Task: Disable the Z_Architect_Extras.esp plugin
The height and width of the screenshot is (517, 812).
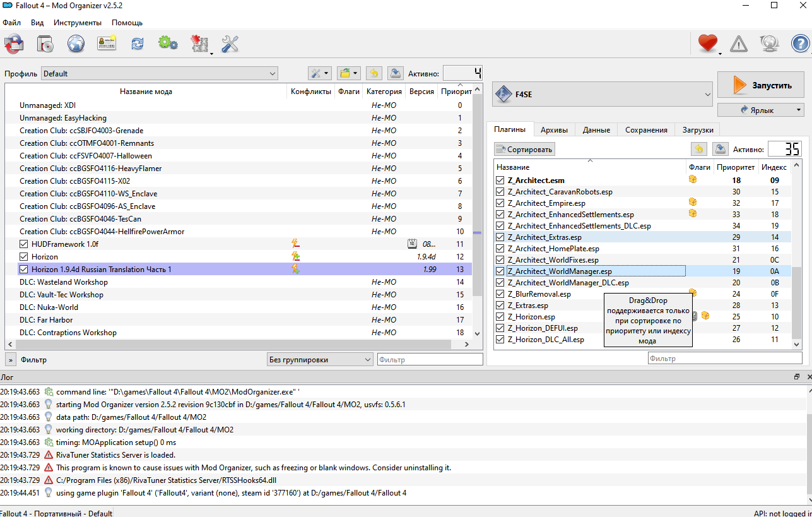Action: tap(501, 237)
